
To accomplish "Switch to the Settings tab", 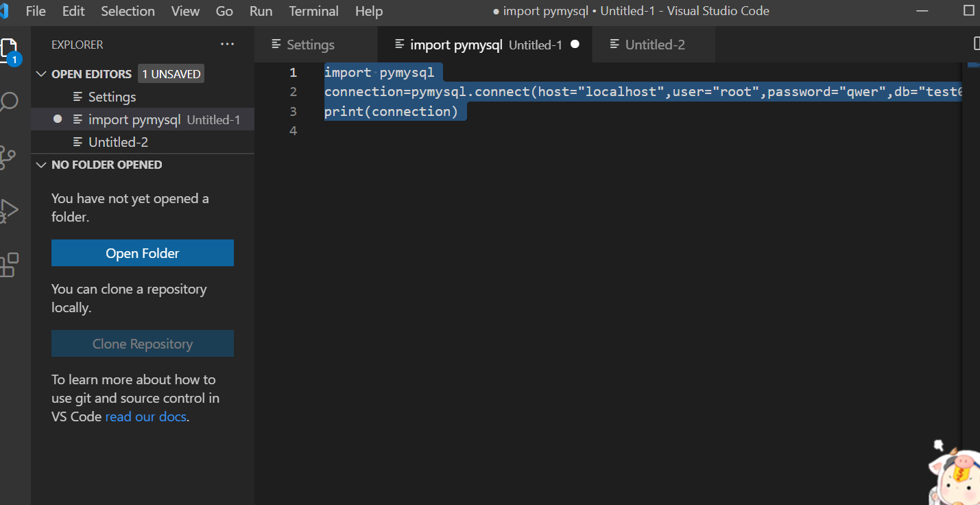I will [316, 45].
